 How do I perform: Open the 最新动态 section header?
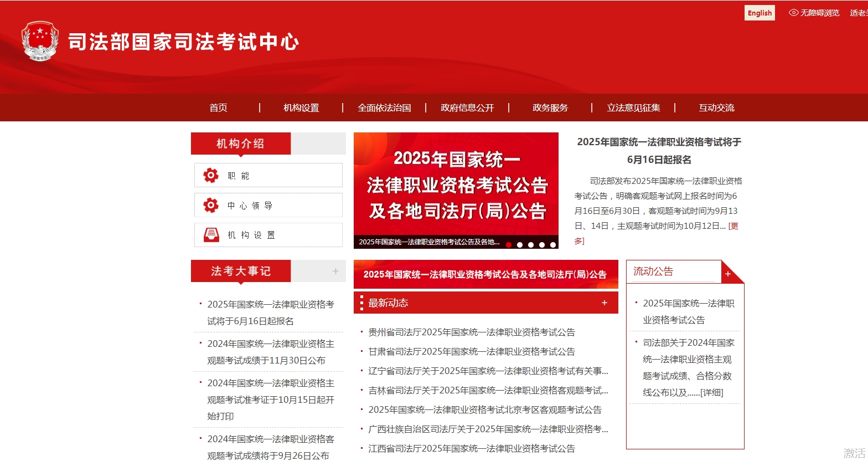pos(388,303)
